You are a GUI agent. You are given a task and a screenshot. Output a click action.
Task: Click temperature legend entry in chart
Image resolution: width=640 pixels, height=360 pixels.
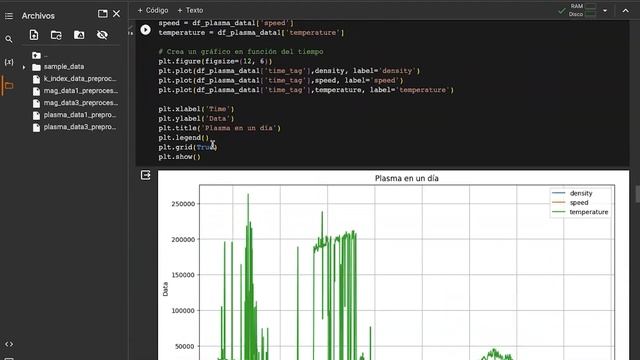pyautogui.click(x=580, y=212)
